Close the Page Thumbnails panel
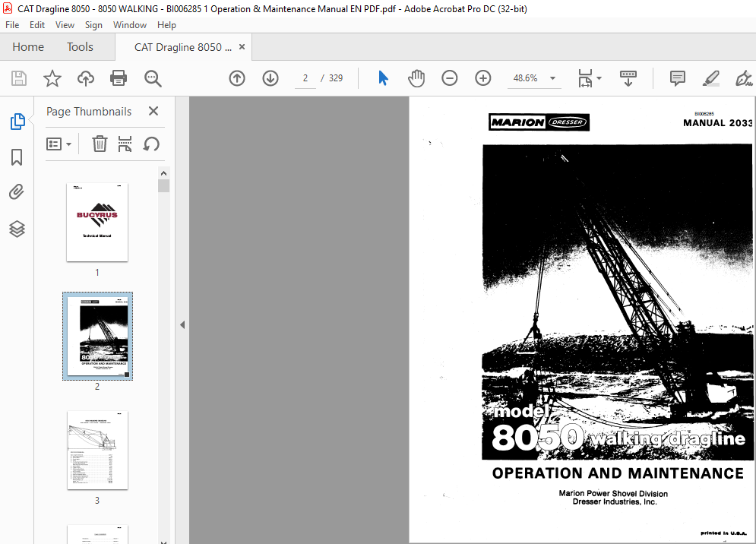Viewport: 756px width, 544px height. coord(153,112)
